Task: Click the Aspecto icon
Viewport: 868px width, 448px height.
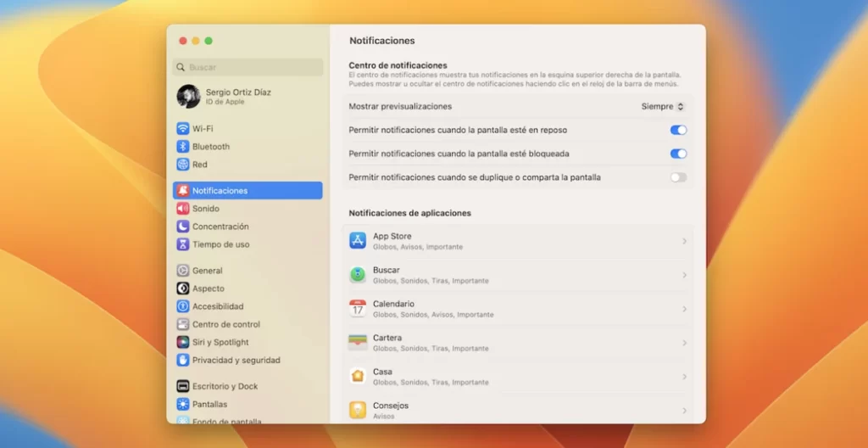Action: [x=183, y=288]
